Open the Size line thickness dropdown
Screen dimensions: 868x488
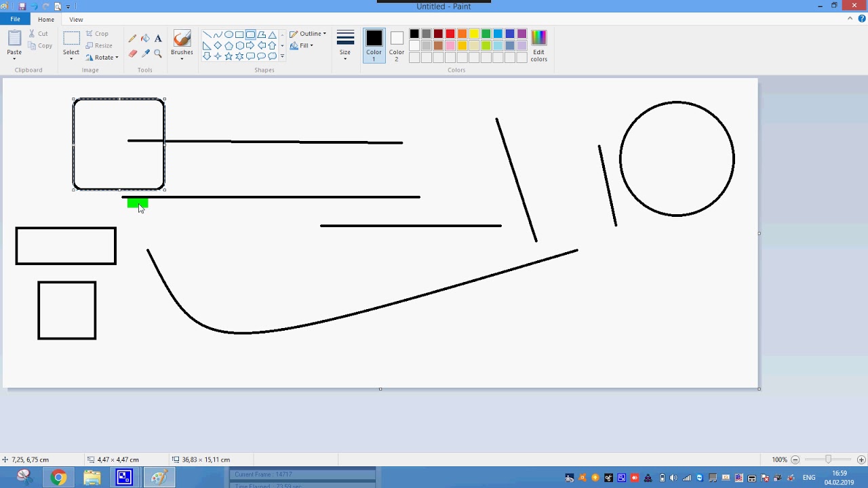pyautogui.click(x=345, y=46)
